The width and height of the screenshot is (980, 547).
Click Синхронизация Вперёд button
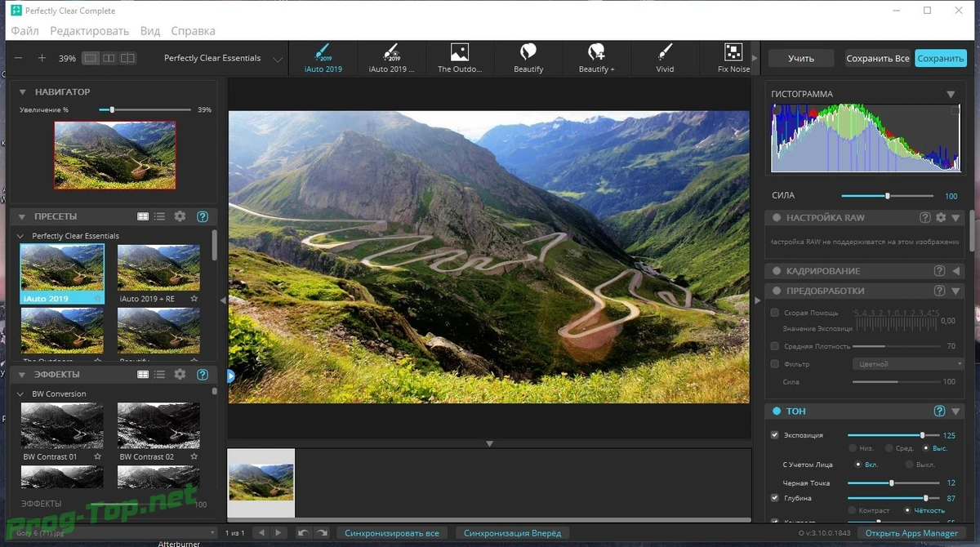coord(512,533)
